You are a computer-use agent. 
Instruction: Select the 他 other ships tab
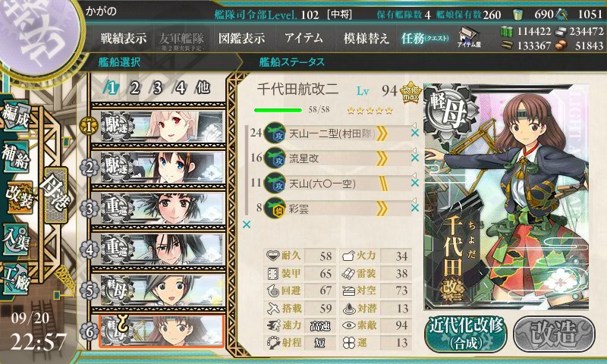(x=203, y=88)
